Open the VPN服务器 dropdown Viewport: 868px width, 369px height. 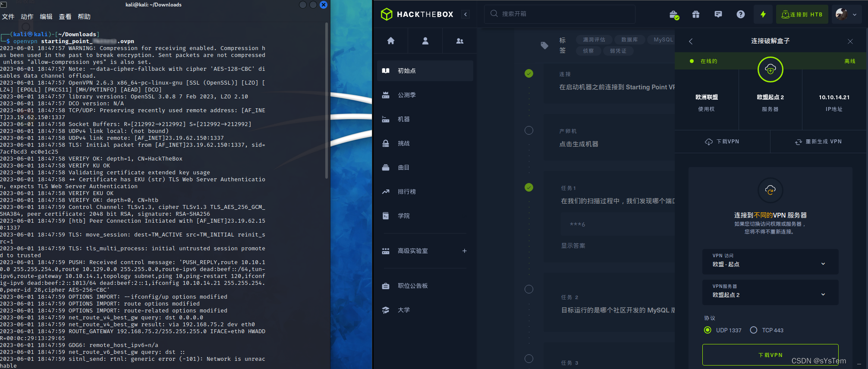click(771, 292)
